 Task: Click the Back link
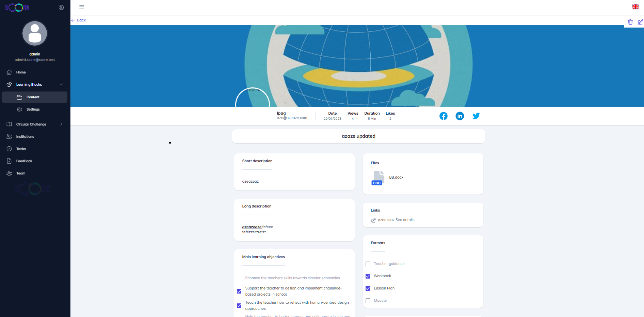[x=81, y=20]
